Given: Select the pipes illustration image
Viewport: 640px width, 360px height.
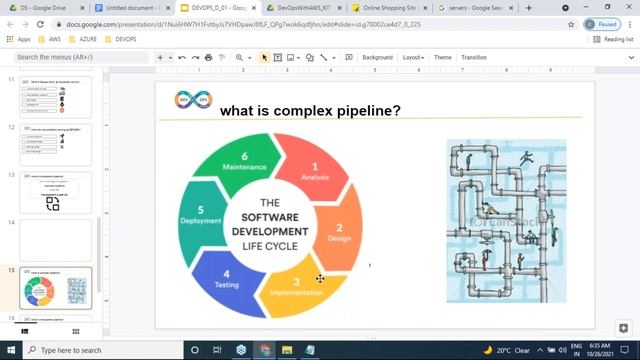Looking at the screenshot, I should point(506,221).
